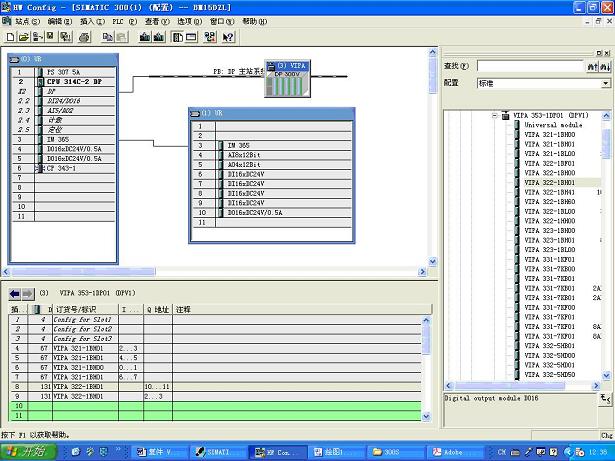615x461 pixels.
Task: Click the catalog info icon beside the description
Action: [x=606, y=399]
